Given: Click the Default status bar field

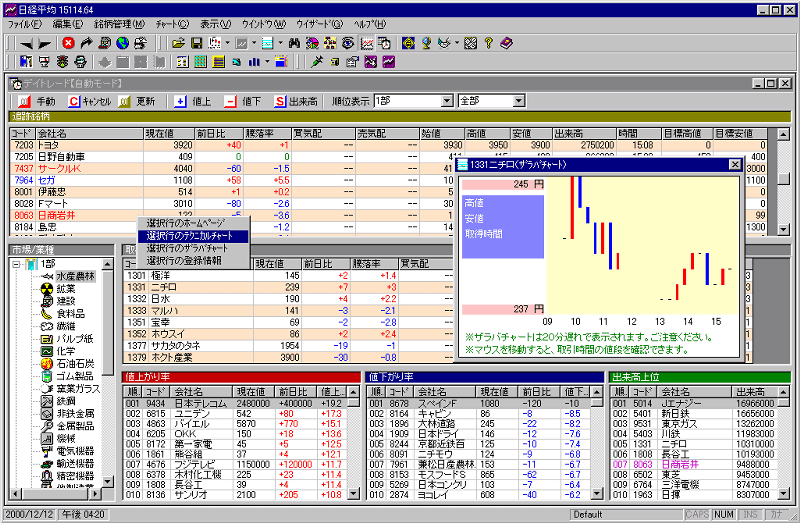Looking at the screenshot, I should (626, 514).
